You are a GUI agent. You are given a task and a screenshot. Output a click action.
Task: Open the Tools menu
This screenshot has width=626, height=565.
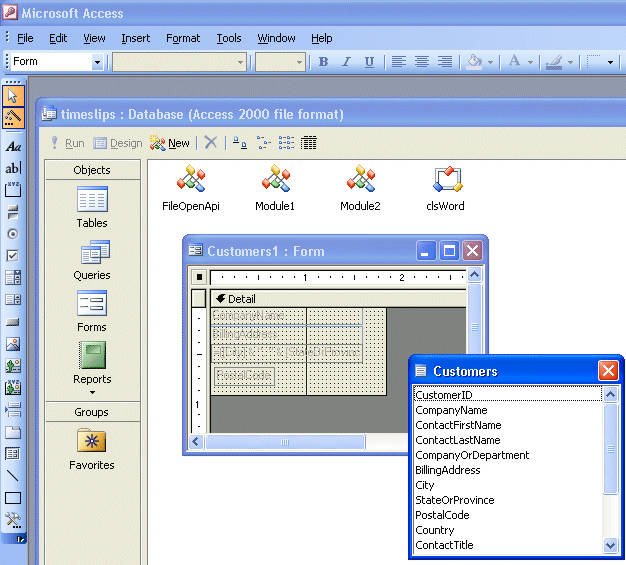229,38
